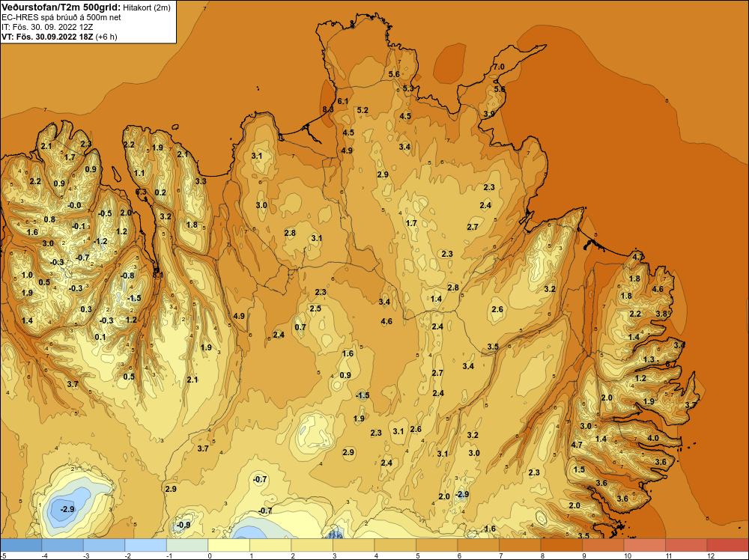Viewport: 749px width, 560px height.
Task: Click the '2.5' temperature value
Action: tap(315, 309)
